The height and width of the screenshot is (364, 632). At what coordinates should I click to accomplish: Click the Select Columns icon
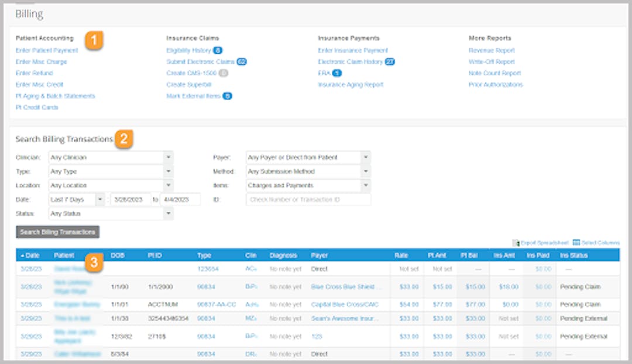click(576, 243)
